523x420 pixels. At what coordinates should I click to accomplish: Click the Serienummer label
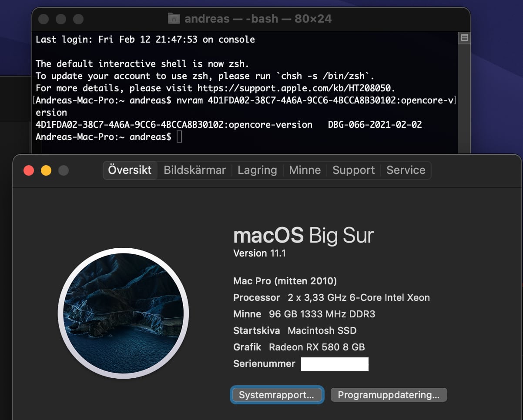[x=264, y=363]
